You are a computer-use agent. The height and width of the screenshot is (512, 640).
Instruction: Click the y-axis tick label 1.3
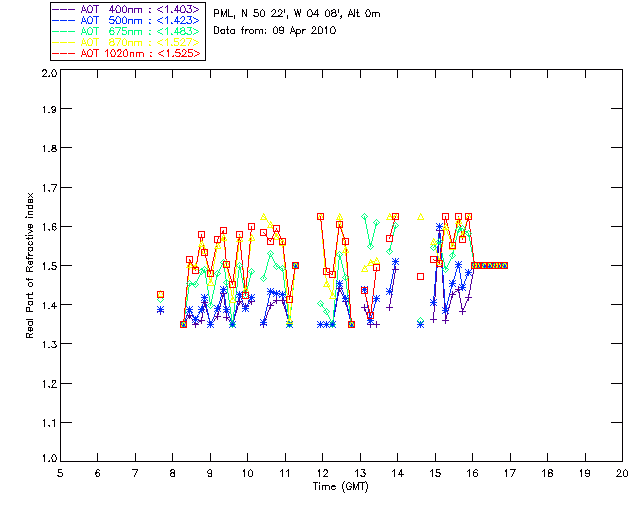[49, 345]
